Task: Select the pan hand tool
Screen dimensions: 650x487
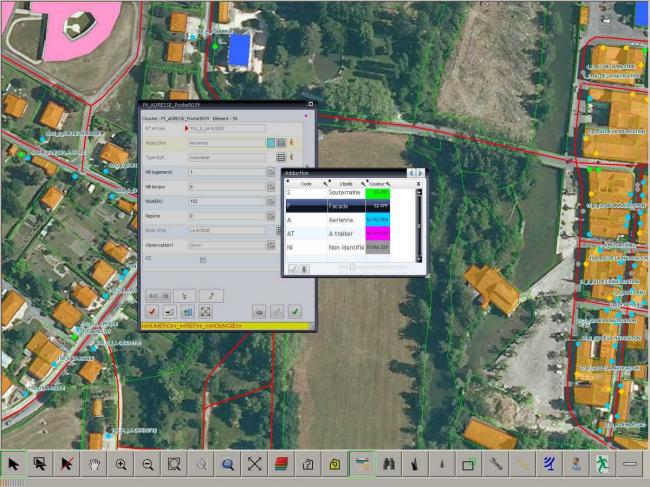Action: (95, 464)
